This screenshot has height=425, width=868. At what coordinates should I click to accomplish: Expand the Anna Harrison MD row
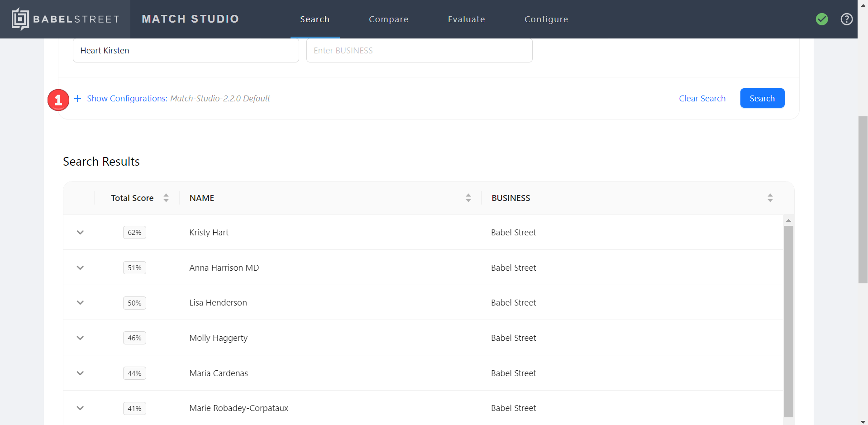[80, 267]
